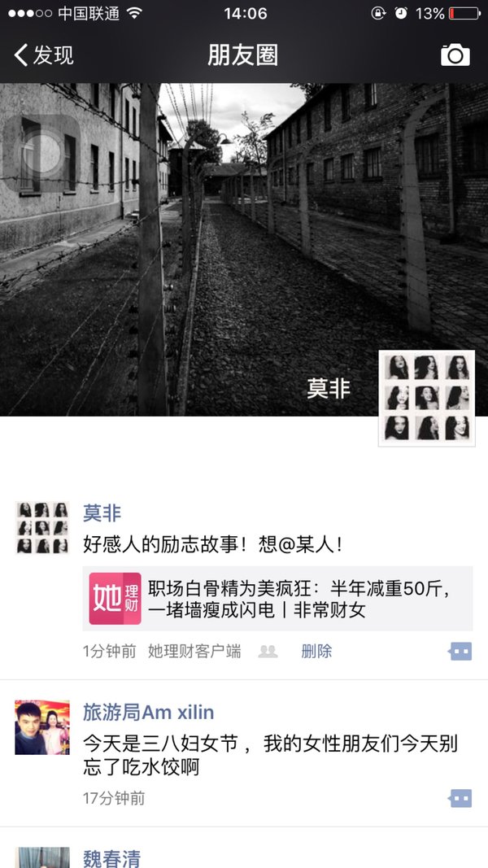This screenshot has width=488, height=868.
Task: Open shared article 职场白骨精为美疯狂
Action: click(277, 599)
